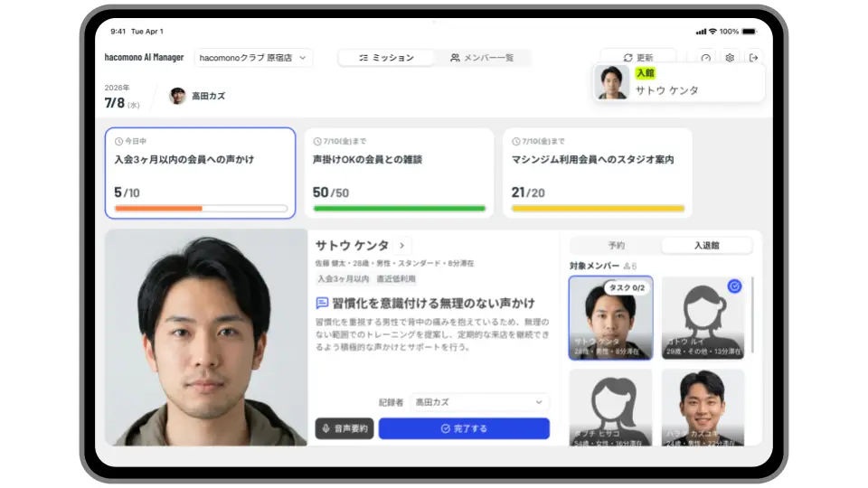Click the chat icon beside 習慣化を意識付ける

coord(322,303)
